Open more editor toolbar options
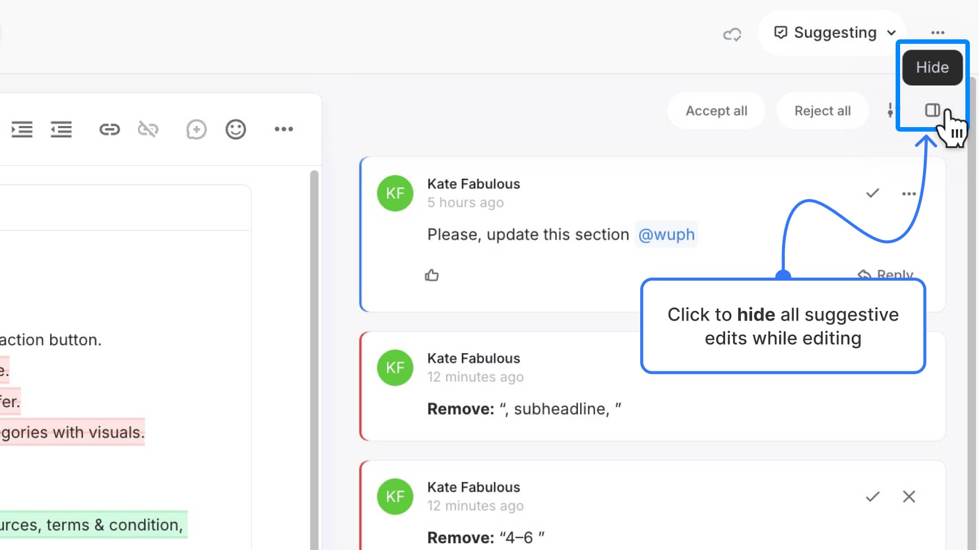980x550 pixels. coord(284,129)
